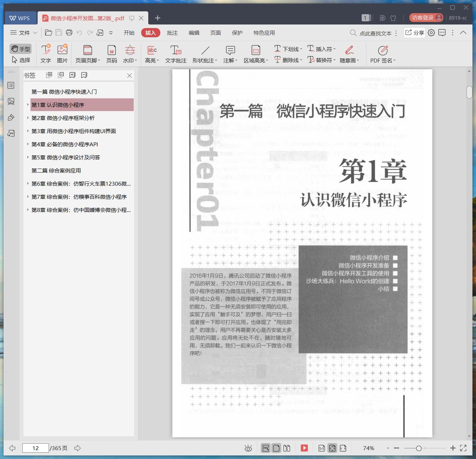Switch to two-page view

click(x=287, y=448)
